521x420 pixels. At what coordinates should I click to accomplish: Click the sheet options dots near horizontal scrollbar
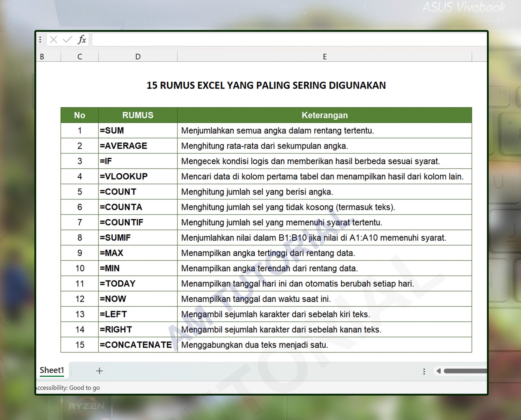pyautogui.click(x=424, y=371)
